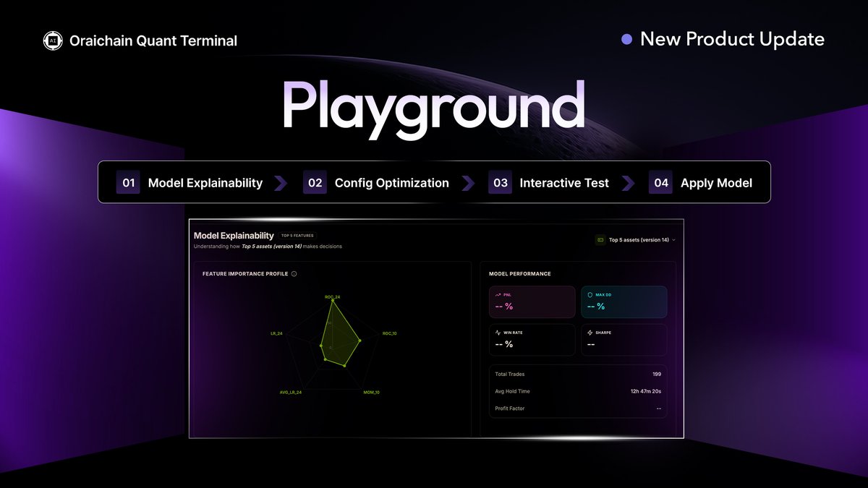Click the MODEL PERFORMANCE section title
Image resolution: width=868 pixels, height=488 pixels.
[520, 274]
